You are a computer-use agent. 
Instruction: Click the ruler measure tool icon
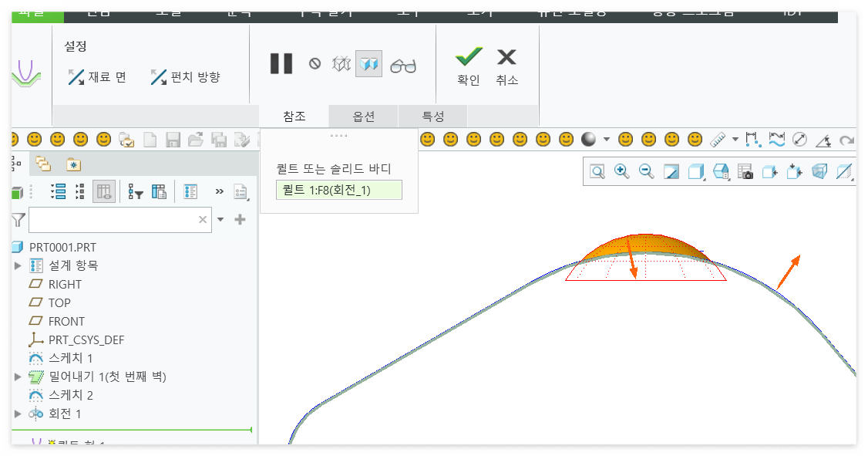(x=718, y=140)
